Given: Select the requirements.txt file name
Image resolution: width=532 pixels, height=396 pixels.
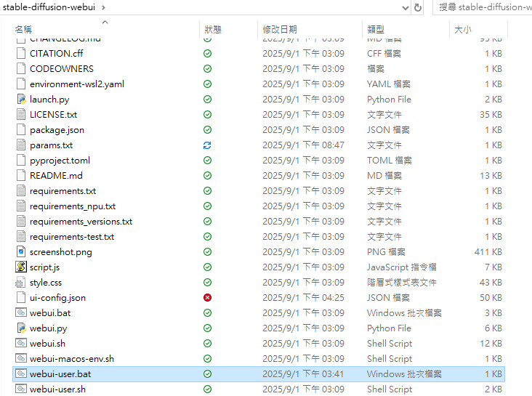Looking at the screenshot, I should (x=63, y=191).
